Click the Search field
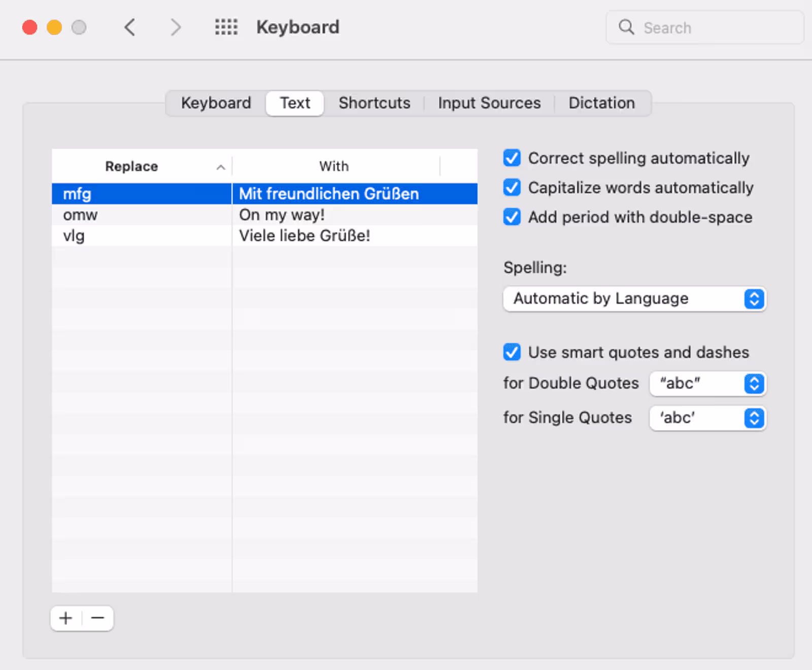The width and height of the screenshot is (812, 670). coord(705,27)
